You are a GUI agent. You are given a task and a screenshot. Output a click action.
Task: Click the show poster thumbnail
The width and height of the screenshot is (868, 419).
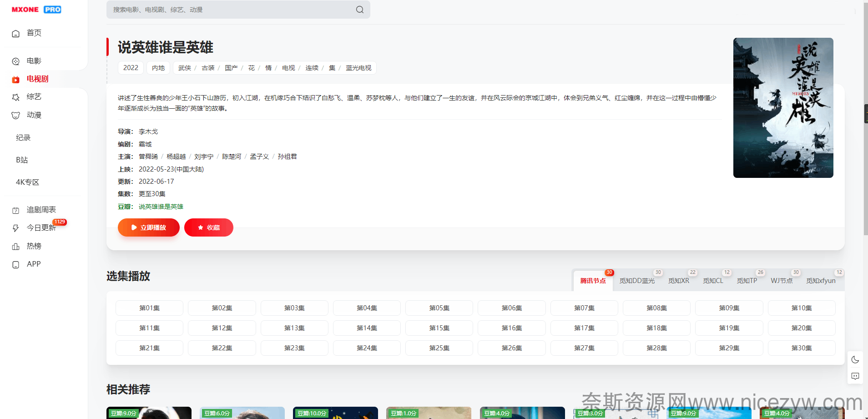click(783, 108)
